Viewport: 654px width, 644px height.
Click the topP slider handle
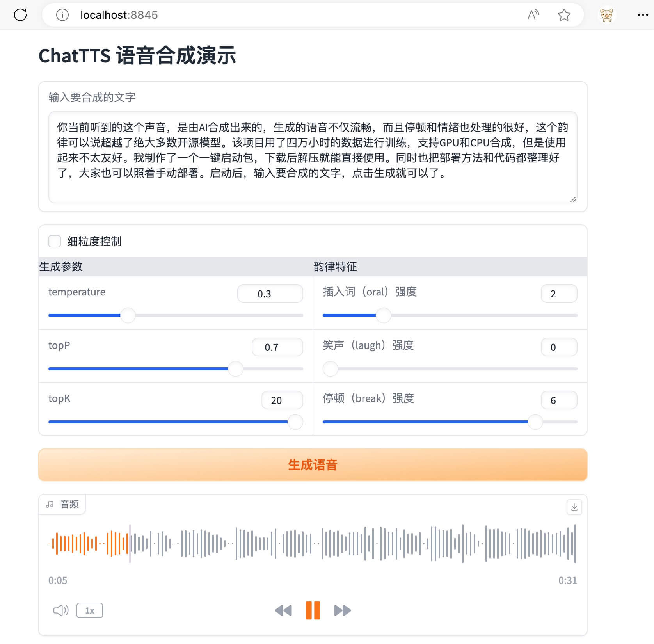coord(235,368)
